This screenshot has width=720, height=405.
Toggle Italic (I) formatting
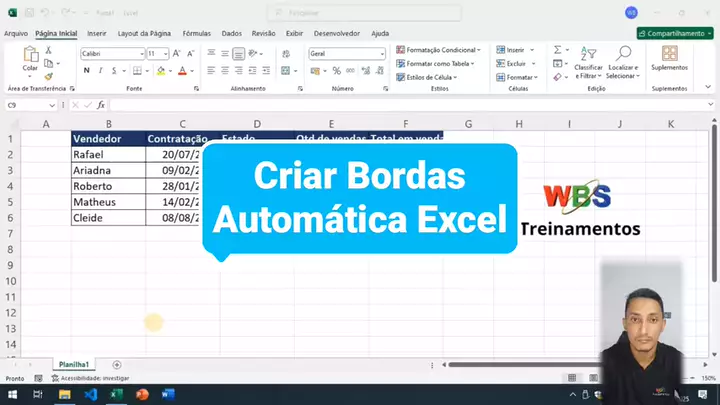tap(100, 70)
